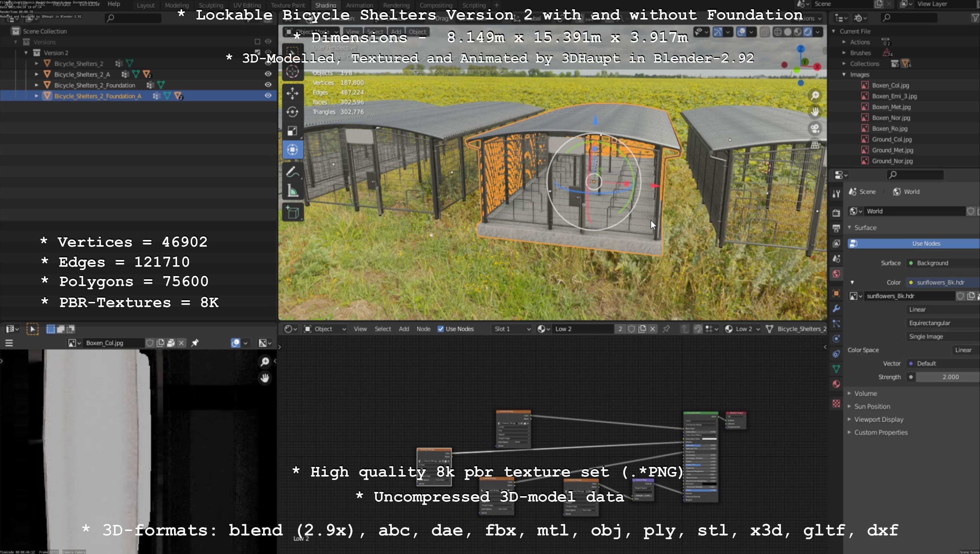The height and width of the screenshot is (554, 980).
Task: Switch to the Shading workspace tab
Action: (325, 5)
